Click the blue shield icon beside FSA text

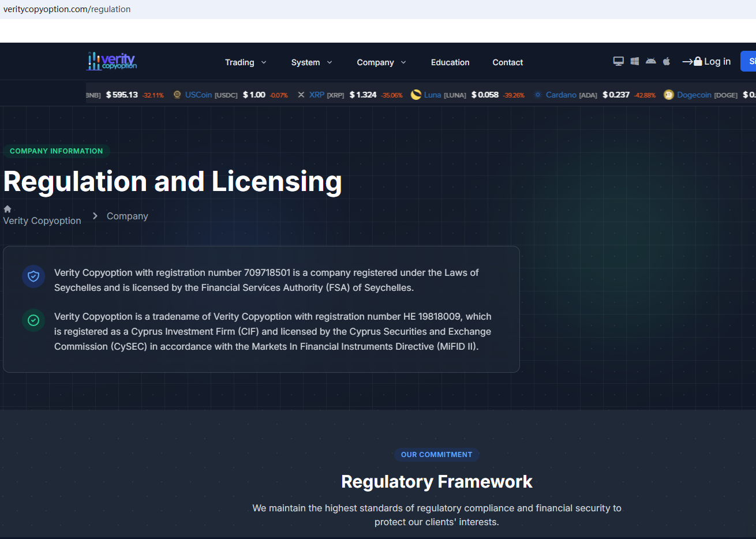click(33, 276)
